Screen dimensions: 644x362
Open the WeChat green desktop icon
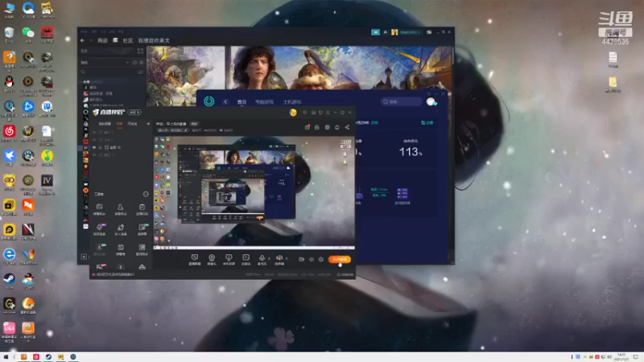[x=28, y=32]
